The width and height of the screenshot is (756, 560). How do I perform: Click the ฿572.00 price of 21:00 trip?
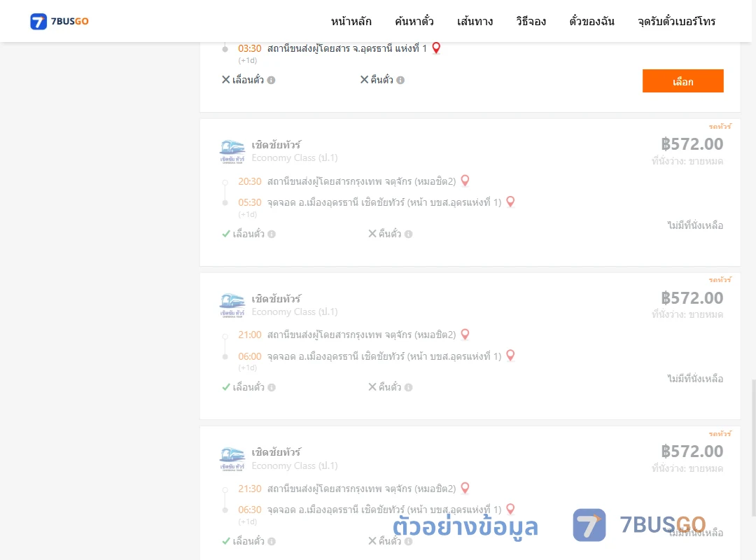click(692, 297)
